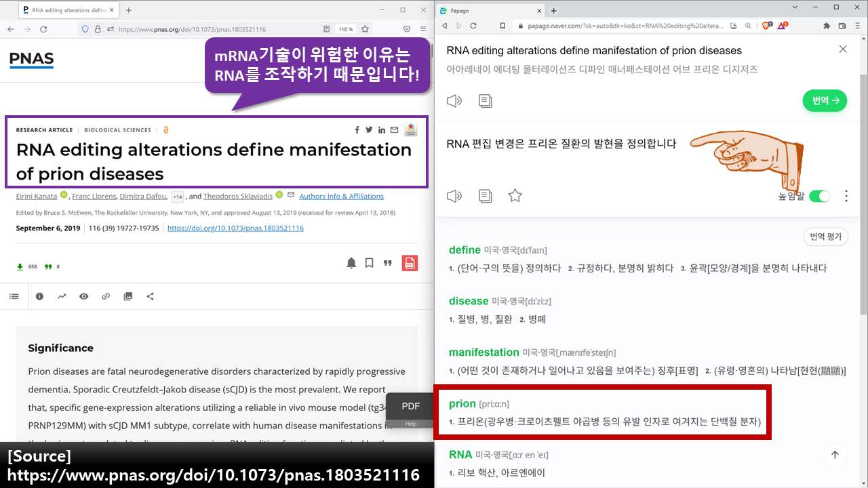
Task: Copy the English source text
Action: point(486,101)
